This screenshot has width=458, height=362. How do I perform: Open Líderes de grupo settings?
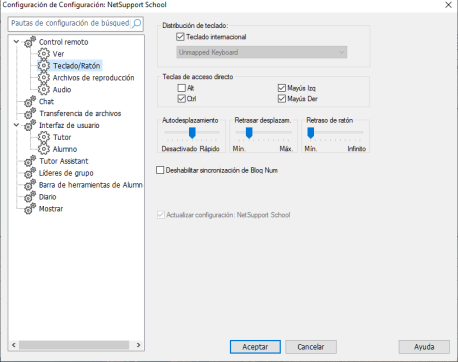[66, 173]
